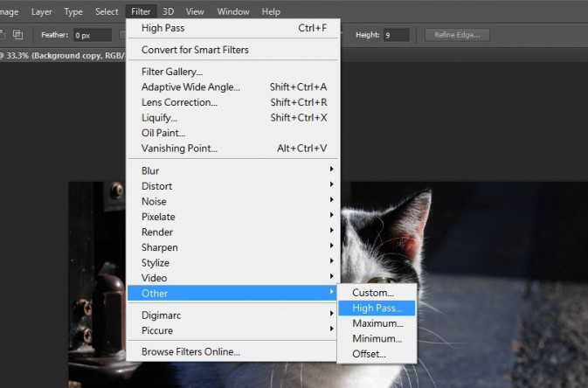The height and width of the screenshot is (388, 588).
Task: Open the Select menu
Action: click(107, 12)
